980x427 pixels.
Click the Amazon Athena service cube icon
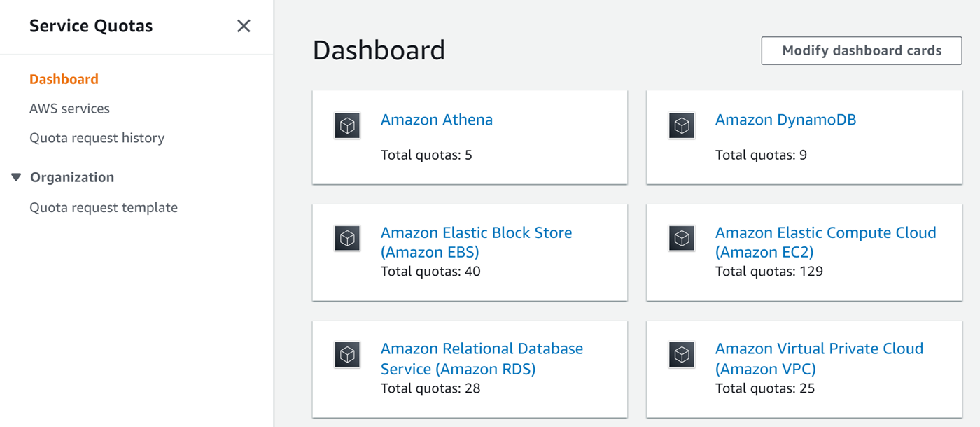click(x=347, y=125)
